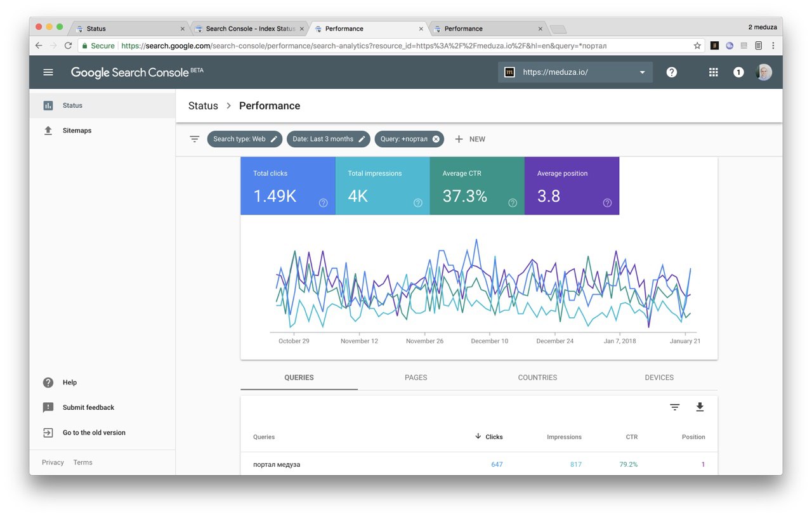Image resolution: width=812 pixels, height=517 pixels.
Task: Expand the https://meduza.io/ property selector
Action: 575,72
